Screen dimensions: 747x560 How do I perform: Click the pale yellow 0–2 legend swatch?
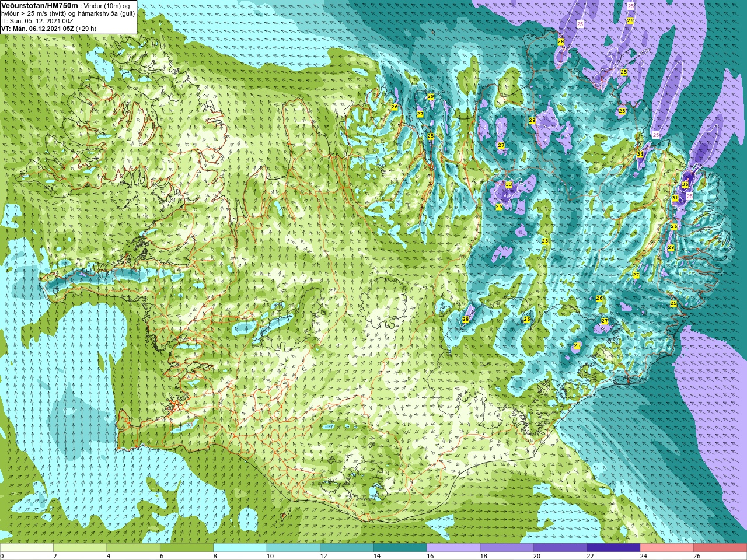27,548
